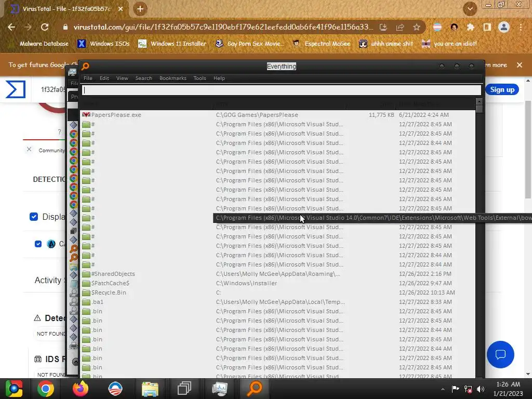Viewport: 532px width, 399px height.
Task: Click the 6/21/2022 4:24 AM date cell
Action: (x=424, y=115)
